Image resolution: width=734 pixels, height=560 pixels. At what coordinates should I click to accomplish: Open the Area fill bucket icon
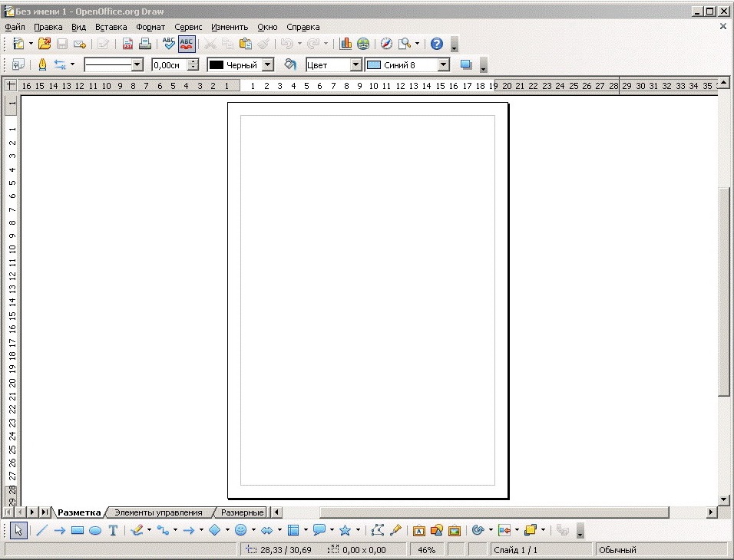click(290, 64)
